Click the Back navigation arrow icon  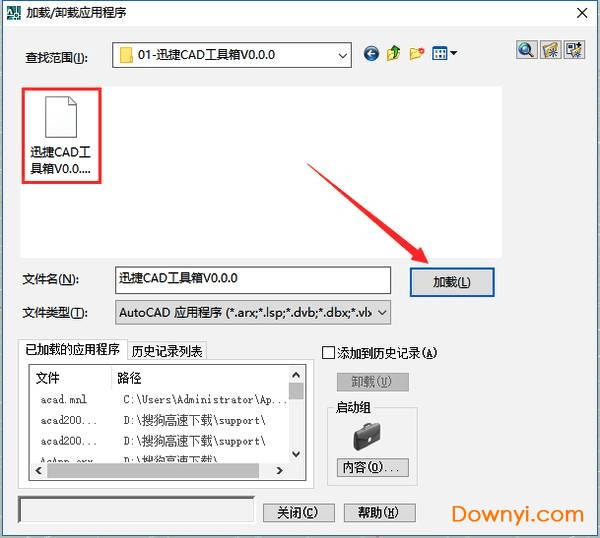pos(371,54)
